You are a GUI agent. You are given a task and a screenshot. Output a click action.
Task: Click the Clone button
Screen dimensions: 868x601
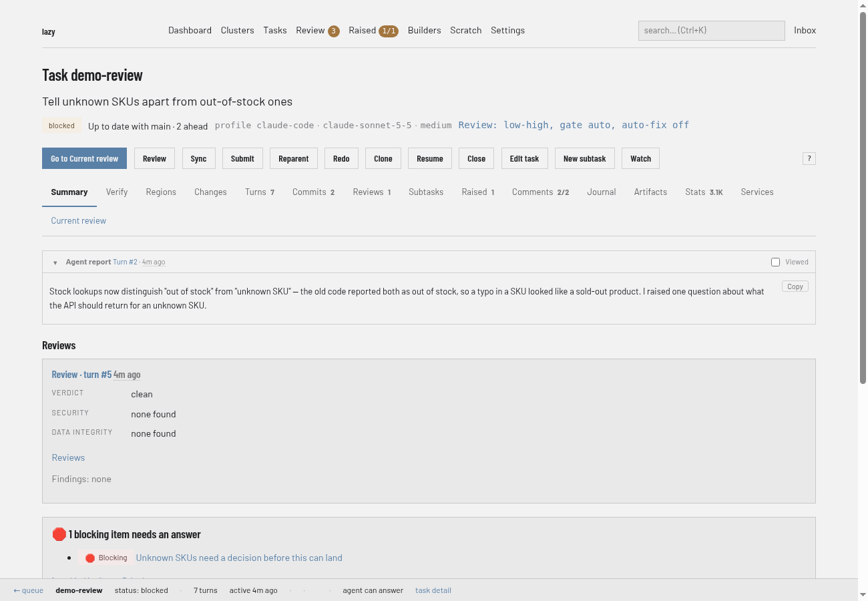point(383,158)
